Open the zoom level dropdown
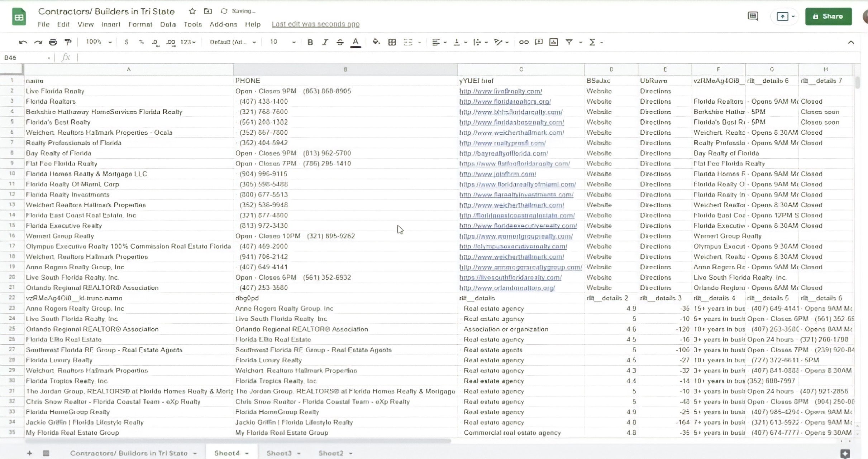 coord(99,42)
